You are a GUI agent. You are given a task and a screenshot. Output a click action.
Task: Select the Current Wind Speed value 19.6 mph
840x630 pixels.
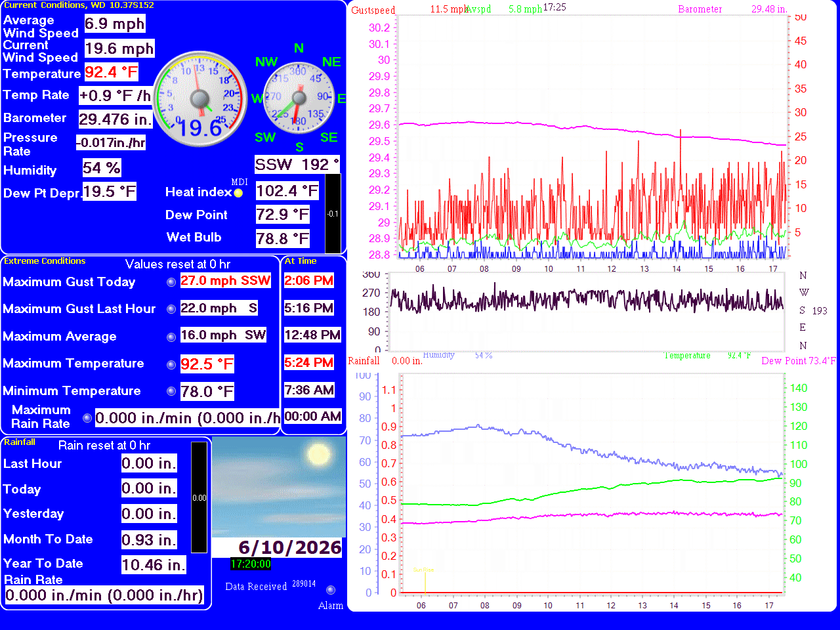(x=119, y=49)
